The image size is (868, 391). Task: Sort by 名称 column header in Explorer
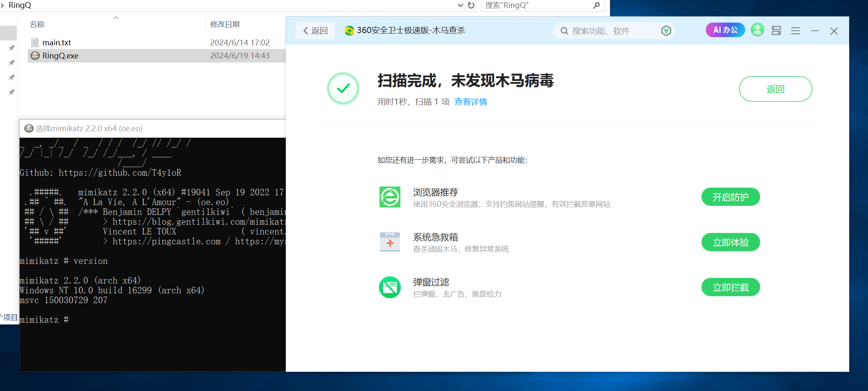click(x=37, y=25)
